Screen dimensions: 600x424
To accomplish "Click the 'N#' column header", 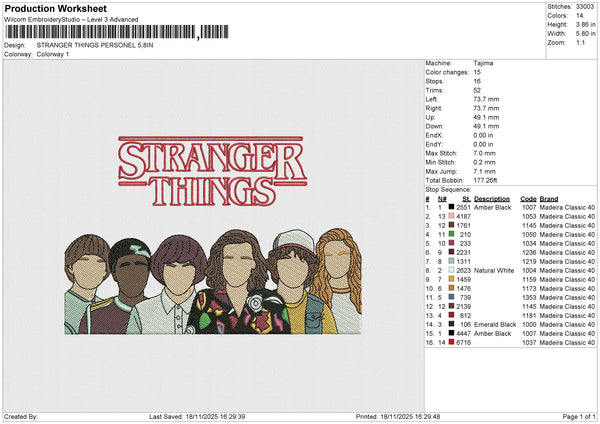I will 442,199.
